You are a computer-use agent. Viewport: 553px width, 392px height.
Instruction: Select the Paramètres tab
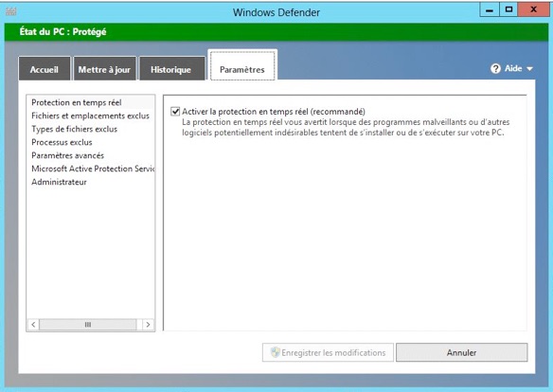coord(242,65)
